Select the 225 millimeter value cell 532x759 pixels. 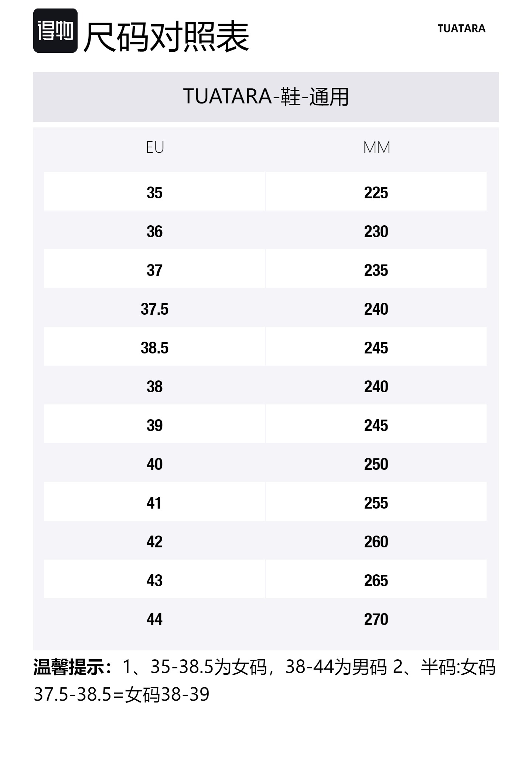[x=376, y=192]
